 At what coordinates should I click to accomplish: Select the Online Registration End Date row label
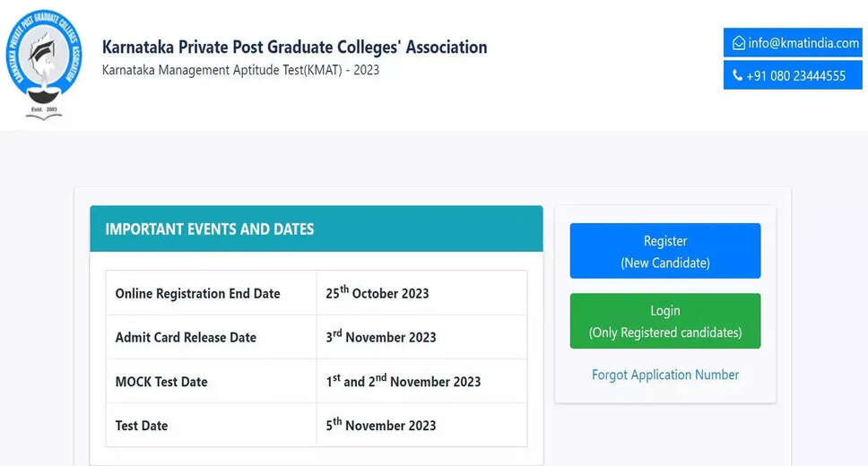197,293
